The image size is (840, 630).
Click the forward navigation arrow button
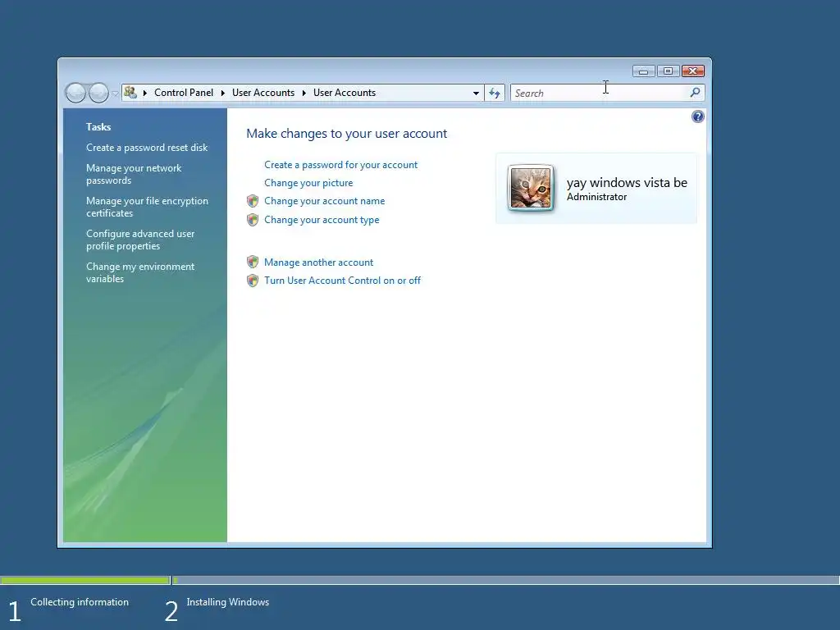98,93
